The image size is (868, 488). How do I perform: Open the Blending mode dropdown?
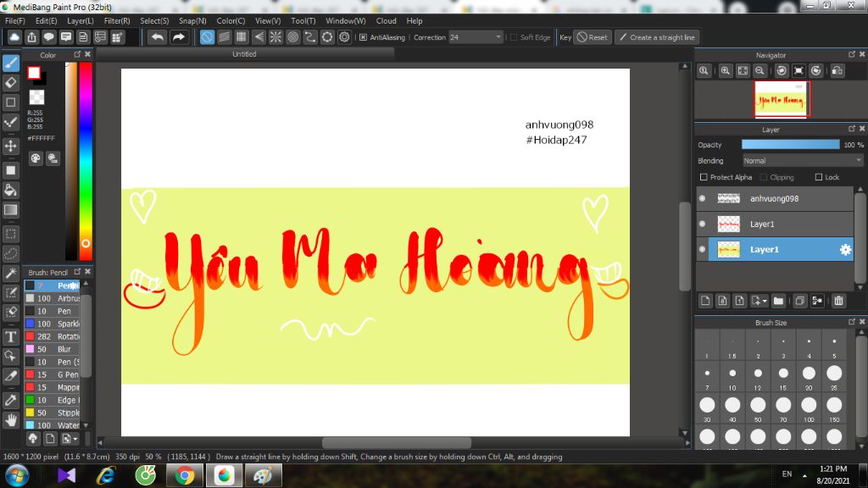(803, 160)
